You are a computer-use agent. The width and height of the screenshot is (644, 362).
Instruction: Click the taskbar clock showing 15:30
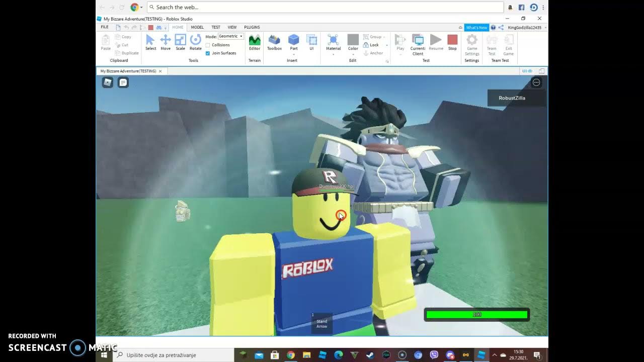pyautogui.click(x=518, y=355)
